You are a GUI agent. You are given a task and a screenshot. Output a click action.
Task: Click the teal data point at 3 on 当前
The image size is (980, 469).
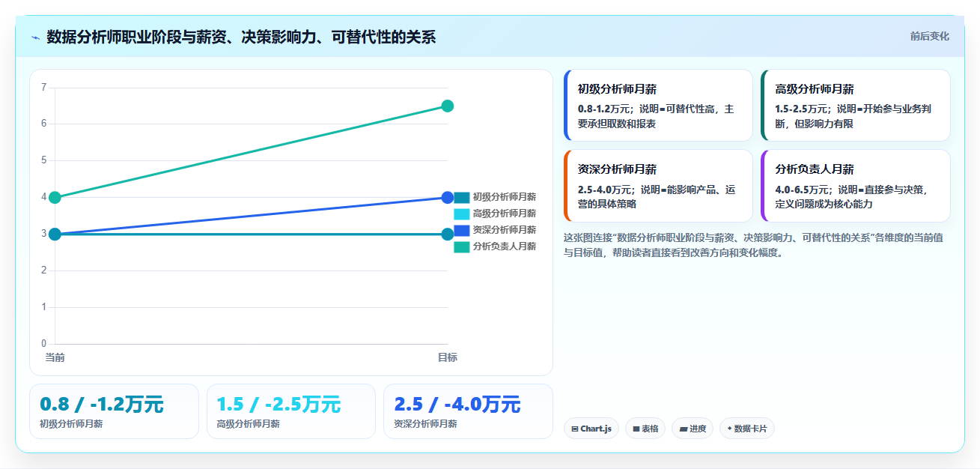pos(55,234)
